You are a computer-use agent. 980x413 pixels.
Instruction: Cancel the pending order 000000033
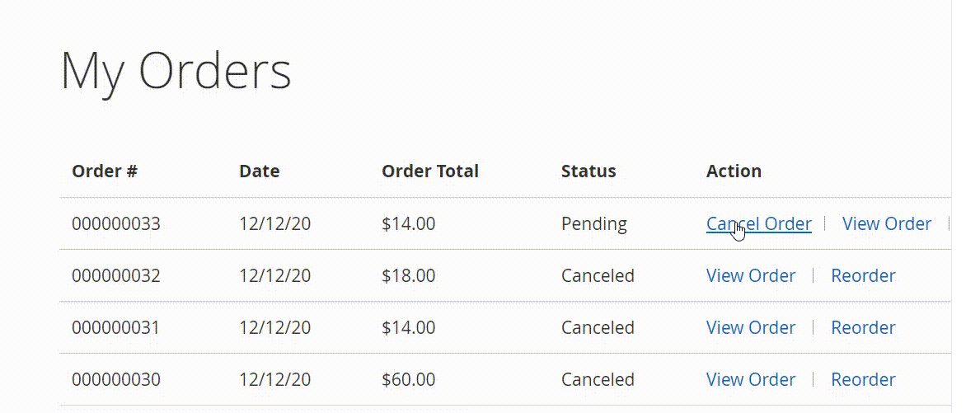(758, 223)
